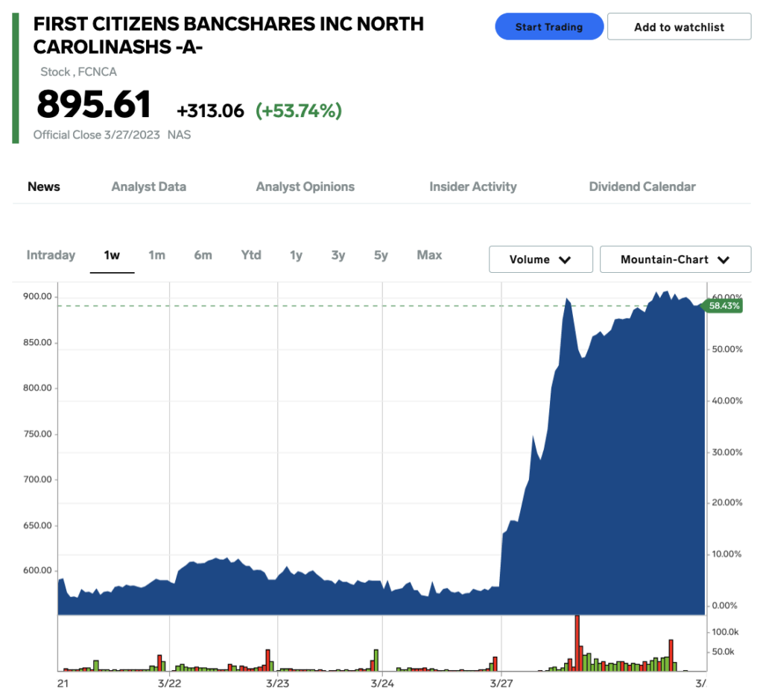763x700 pixels.
Task: View the Insider Activity tab
Action: tap(473, 187)
